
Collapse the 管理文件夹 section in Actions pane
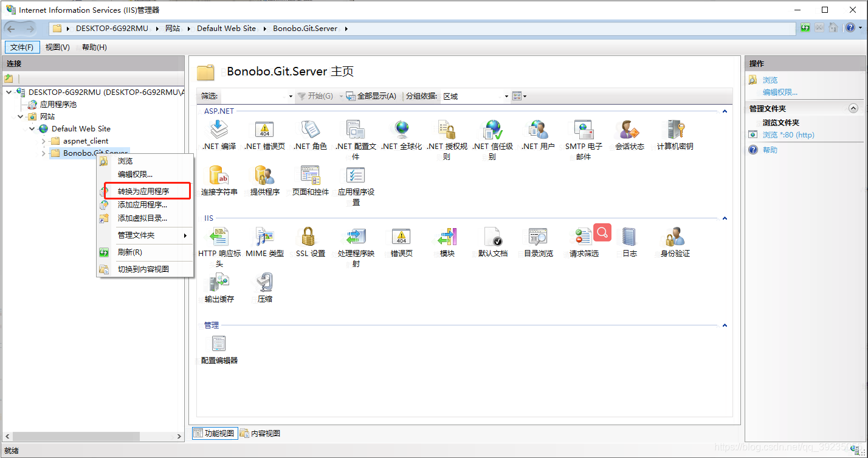click(853, 108)
